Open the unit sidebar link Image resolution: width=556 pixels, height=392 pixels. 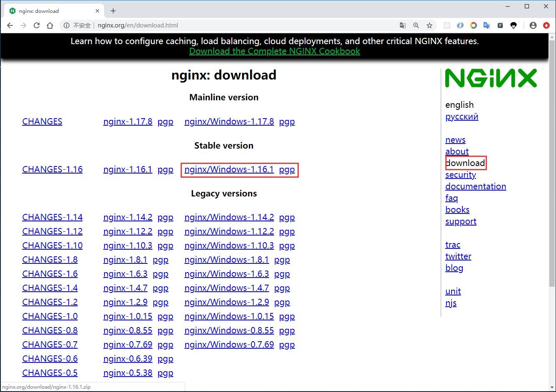[453, 291]
